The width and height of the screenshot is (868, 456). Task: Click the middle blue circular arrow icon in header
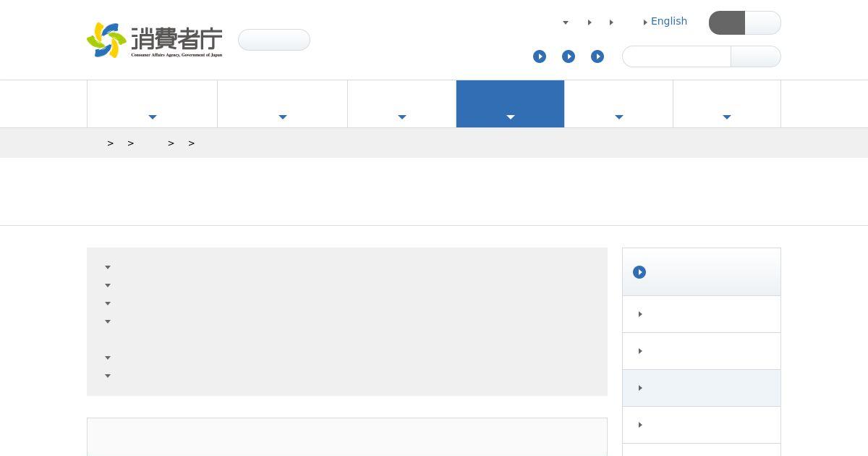tap(569, 56)
